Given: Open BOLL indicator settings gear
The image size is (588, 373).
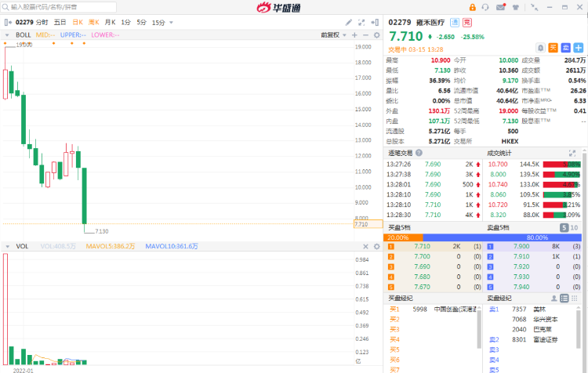Looking at the screenshot, I should click(x=376, y=35).
